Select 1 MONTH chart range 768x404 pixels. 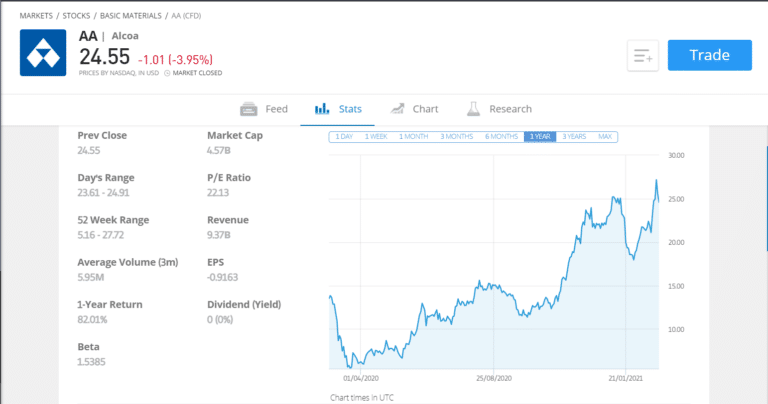413,137
